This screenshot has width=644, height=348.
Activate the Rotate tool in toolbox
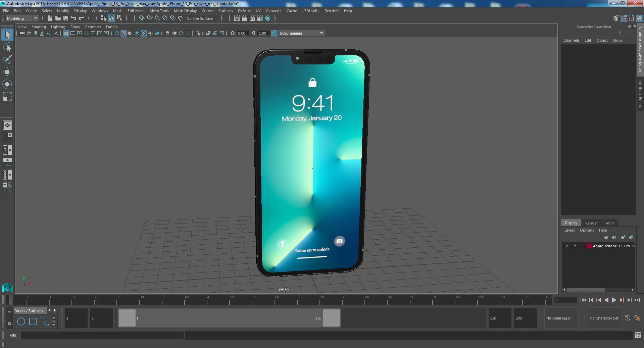click(7, 84)
